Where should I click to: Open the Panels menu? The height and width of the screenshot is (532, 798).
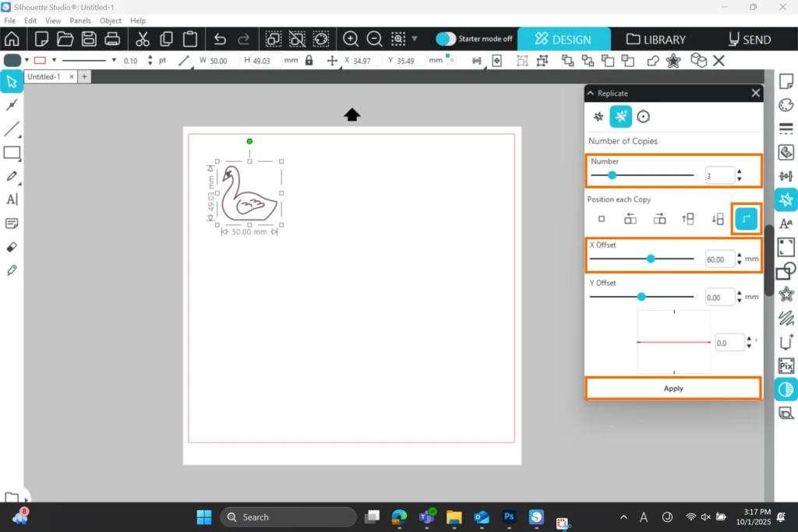80,20
